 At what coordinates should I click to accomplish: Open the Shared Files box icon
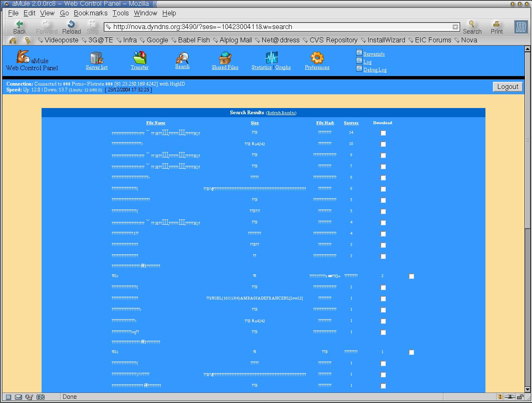click(x=225, y=58)
